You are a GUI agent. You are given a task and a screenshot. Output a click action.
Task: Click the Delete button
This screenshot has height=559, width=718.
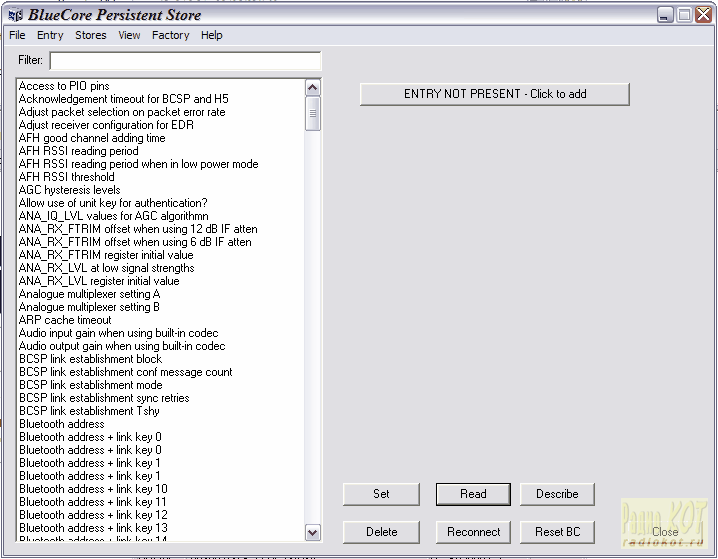(381, 532)
